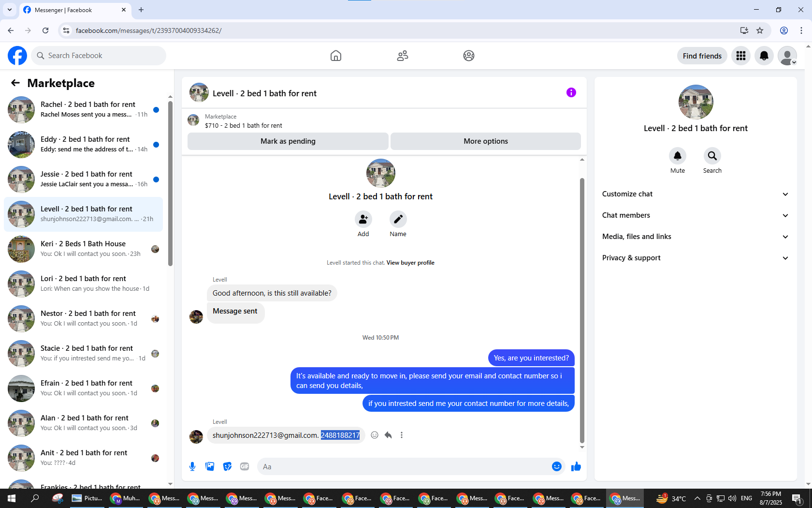Viewport: 812px width, 508px height.
Task: Click the browser address bar URL
Action: (x=148, y=30)
